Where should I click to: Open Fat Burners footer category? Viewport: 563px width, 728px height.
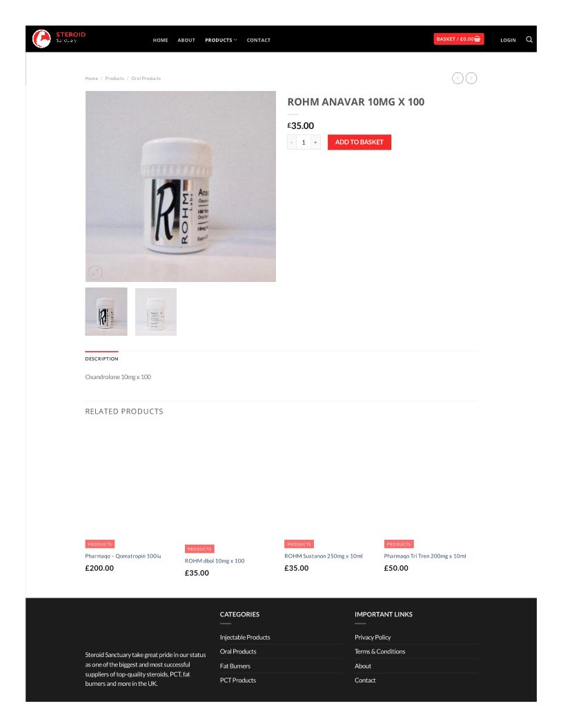235,666
